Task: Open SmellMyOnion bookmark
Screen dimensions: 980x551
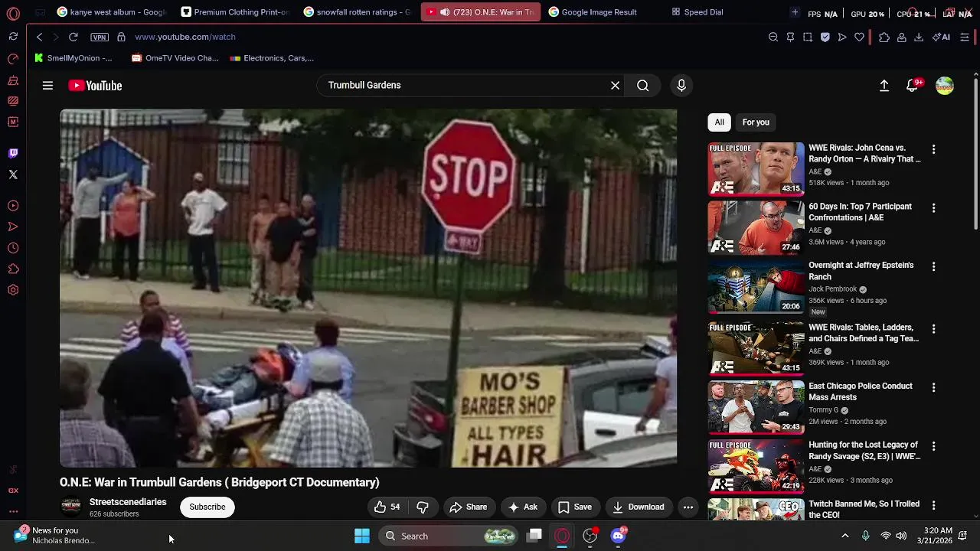Action: tap(73, 58)
